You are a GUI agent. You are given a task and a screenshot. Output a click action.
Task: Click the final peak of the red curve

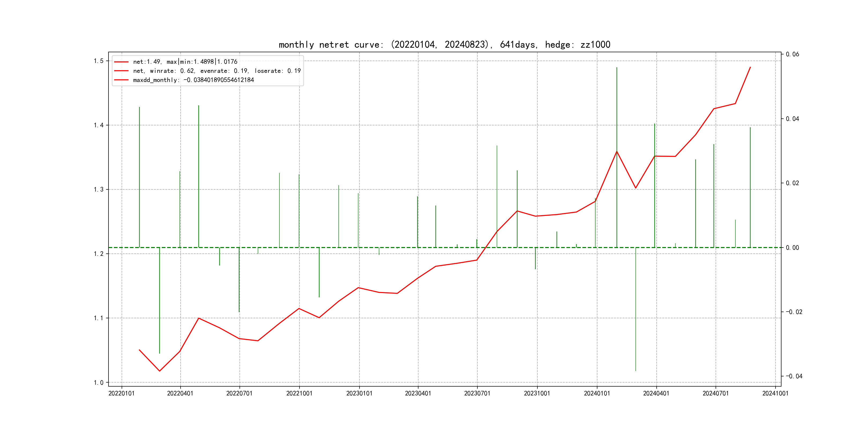pos(750,68)
